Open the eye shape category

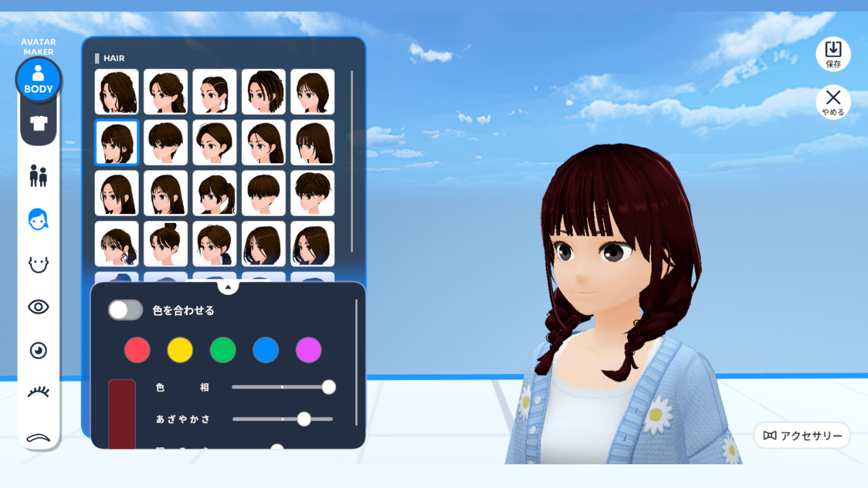(39, 307)
